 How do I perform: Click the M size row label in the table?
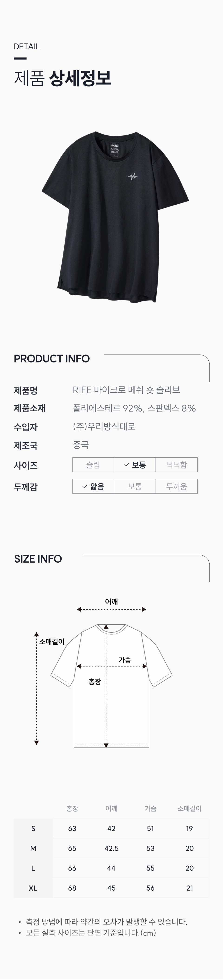click(33, 848)
